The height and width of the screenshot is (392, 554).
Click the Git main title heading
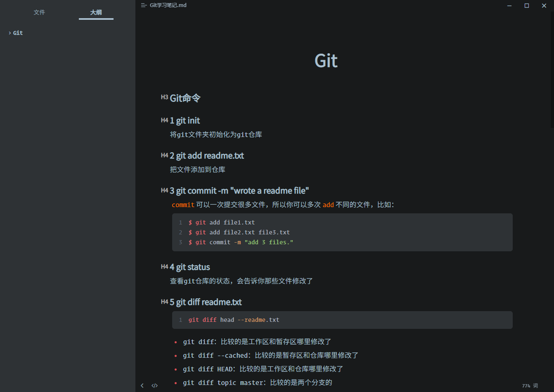click(x=326, y=61)
